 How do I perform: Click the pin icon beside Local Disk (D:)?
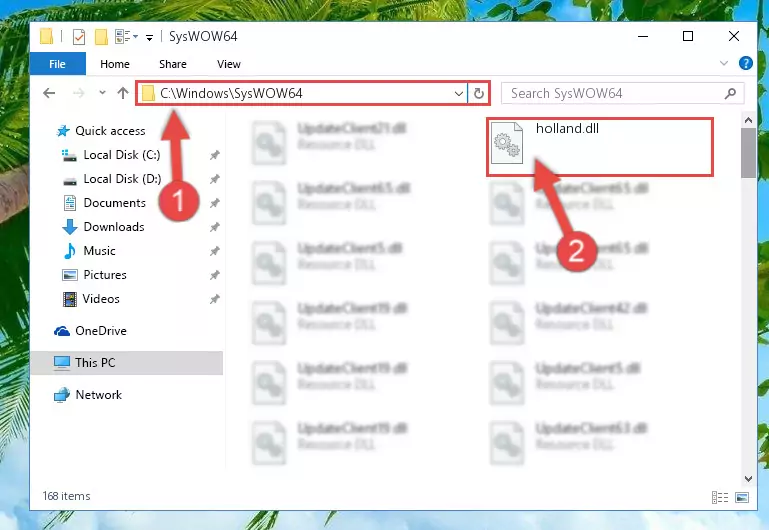pyautogui.click(x=214, y=179)
